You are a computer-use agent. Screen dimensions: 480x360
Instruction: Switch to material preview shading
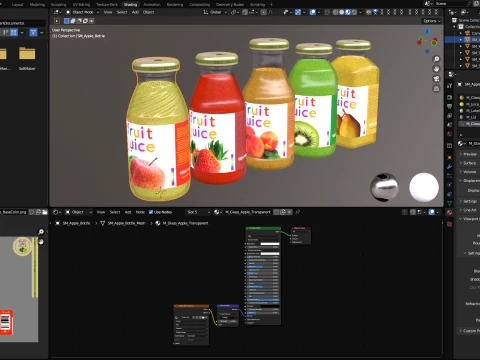pos(348,12)
